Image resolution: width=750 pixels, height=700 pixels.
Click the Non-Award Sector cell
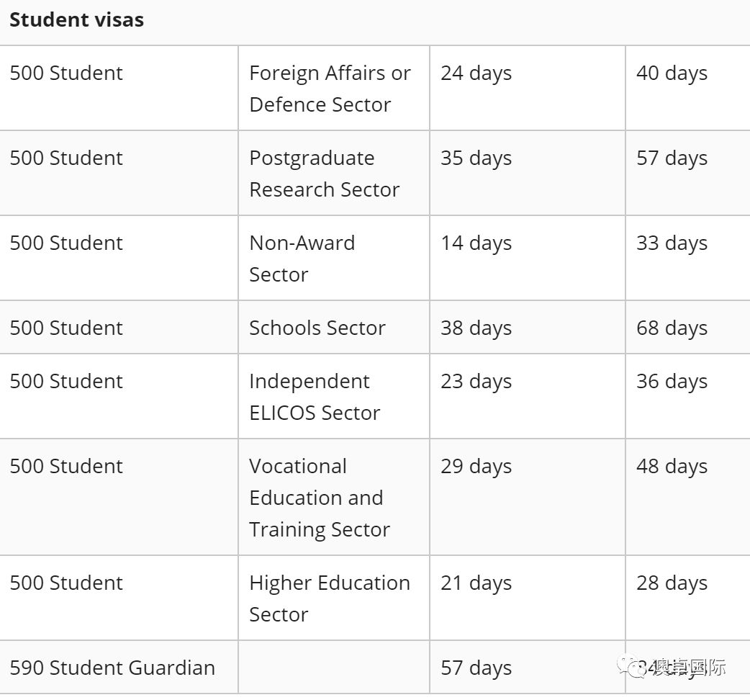[302, 259]
